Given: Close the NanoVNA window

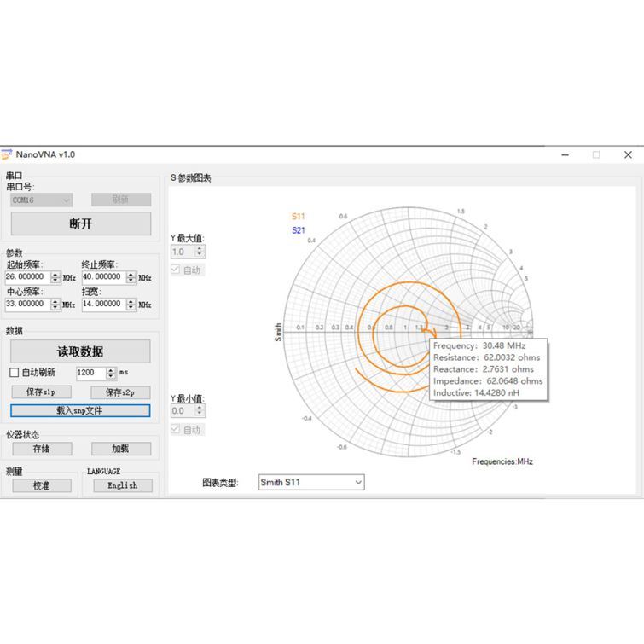Looking at the screenshot, I should coord(628,155).
